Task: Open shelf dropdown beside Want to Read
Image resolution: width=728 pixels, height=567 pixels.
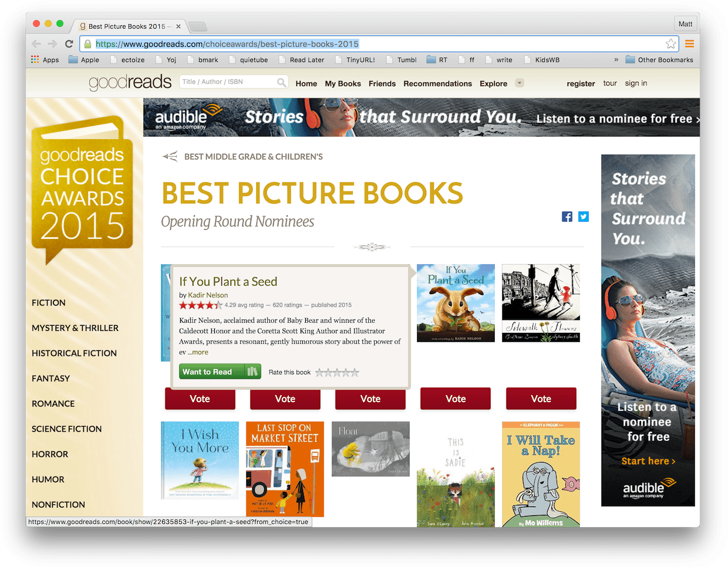Action: [x=253, y=372]
